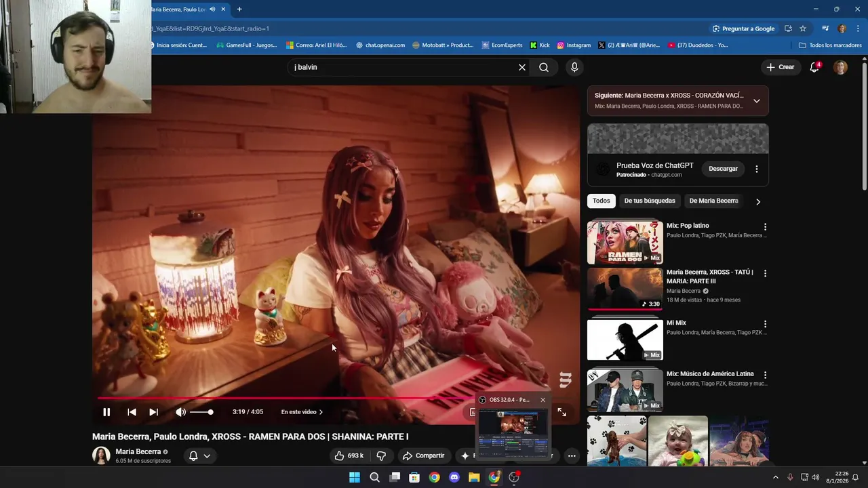Open the Windows Start menu
Image resolution: width=868 pixels, height=488 pixels.
(x=355, y=477)
